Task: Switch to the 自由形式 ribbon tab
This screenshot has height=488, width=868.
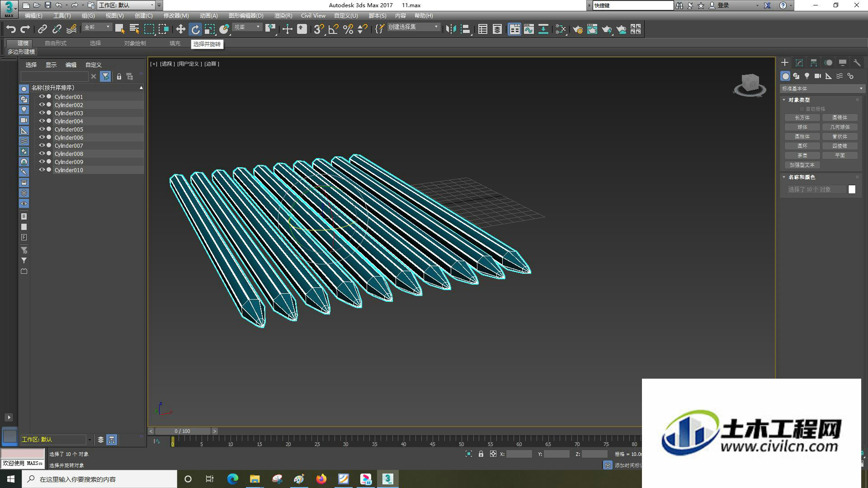Action: point(56,43)
